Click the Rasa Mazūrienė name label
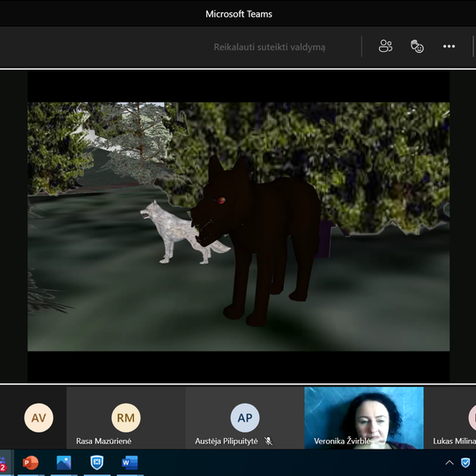 [x=103, y=441]
